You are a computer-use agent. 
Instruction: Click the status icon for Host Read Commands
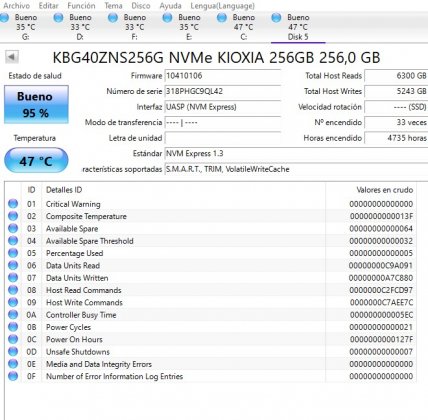[13, 290]
